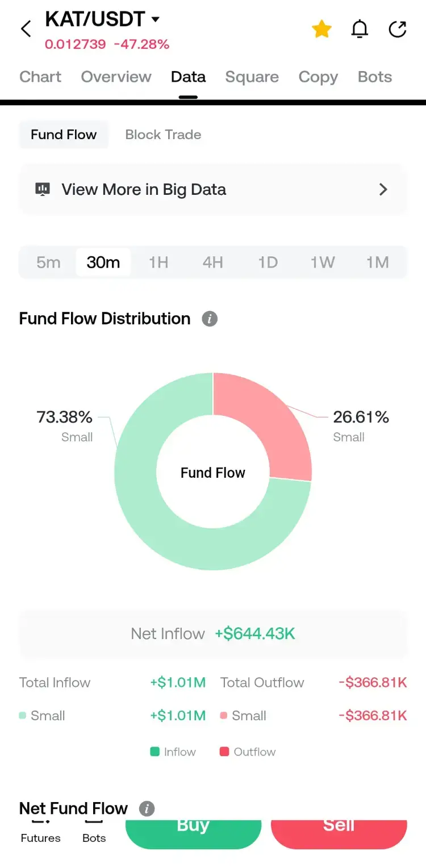Tap the Big Data chart icon
The height and width of the screenshot is (868, 426).
click(43, 190)
